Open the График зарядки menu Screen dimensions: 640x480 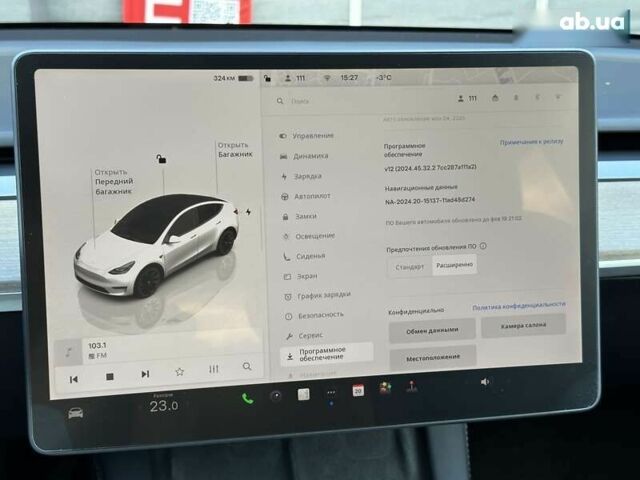(x=318, y=296)
